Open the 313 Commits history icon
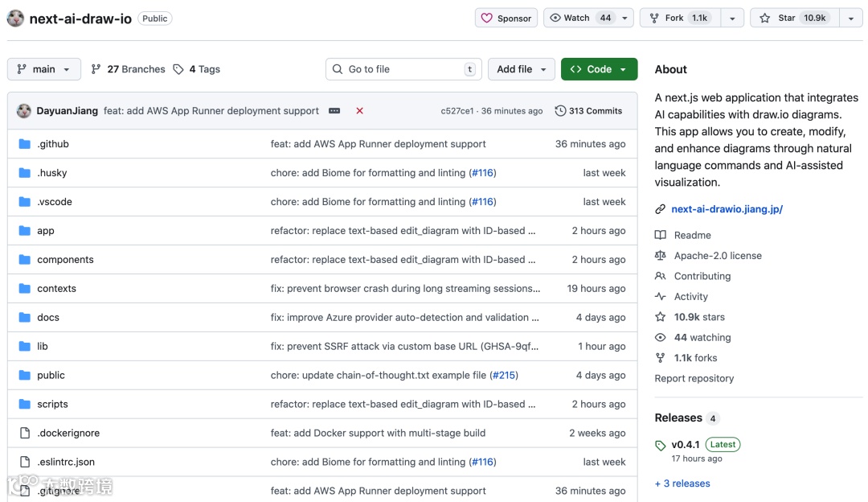This screenshot has width=868, height=502. click(x=560, y=111)
